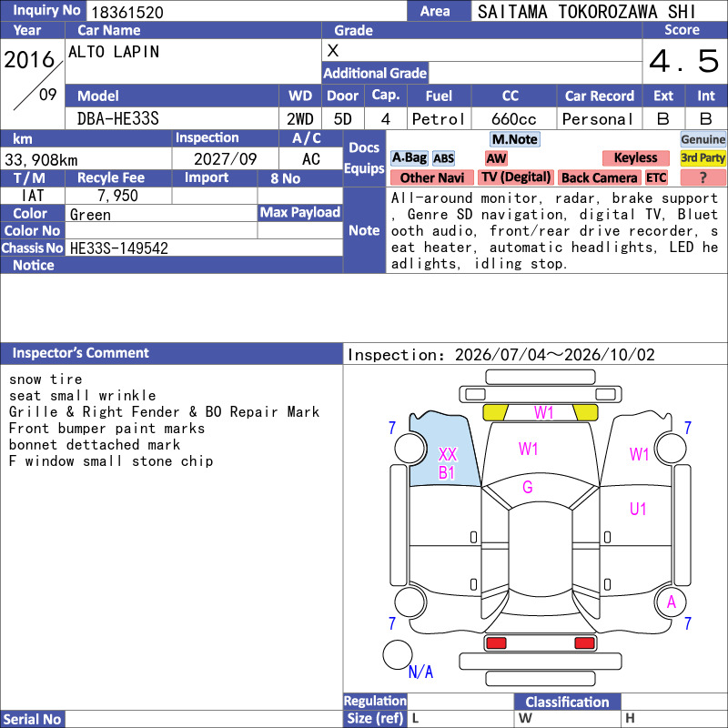Image resolution: width=728 pixels, height=728 pixels.
Task: Click the 'F window small stone chip' comment
Action: 111,461
